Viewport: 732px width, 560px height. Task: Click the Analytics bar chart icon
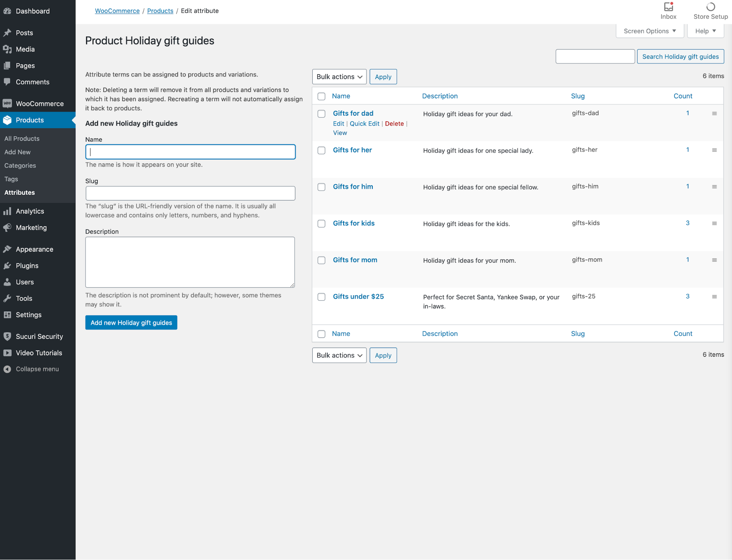(x=7, y=211)
